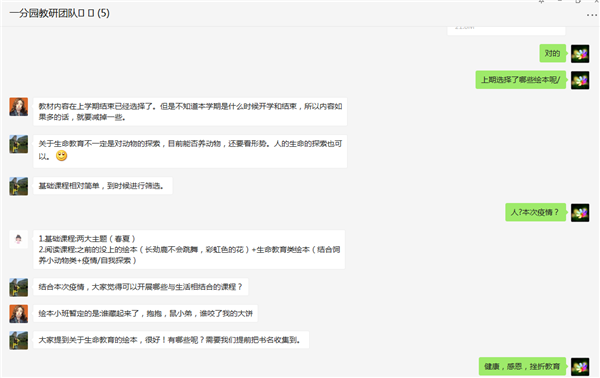The height and width of the screenshot is (378, 600).
Task: Click the message bubble 绘本小班暂定的是
Action: [x=145, y=313]
